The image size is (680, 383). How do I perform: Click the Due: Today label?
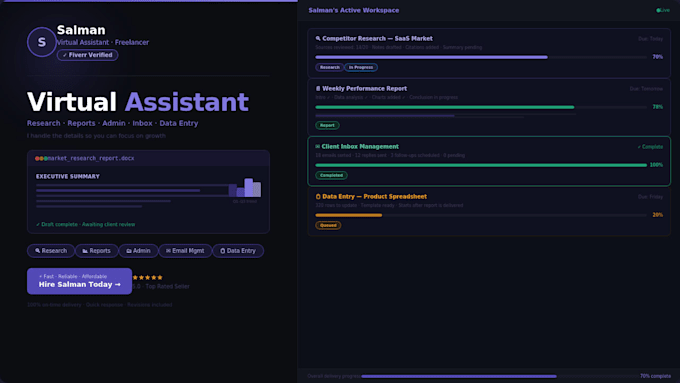[651, 39]
